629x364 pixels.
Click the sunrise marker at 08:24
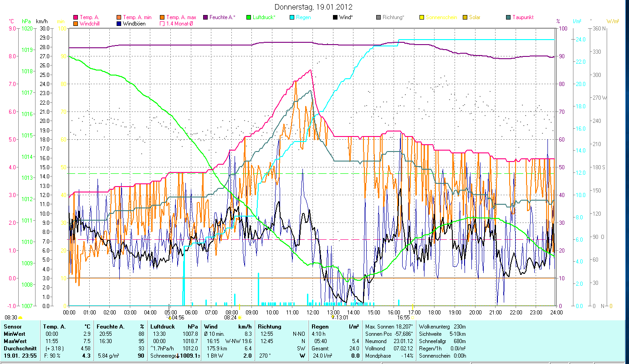click(240, 317)
